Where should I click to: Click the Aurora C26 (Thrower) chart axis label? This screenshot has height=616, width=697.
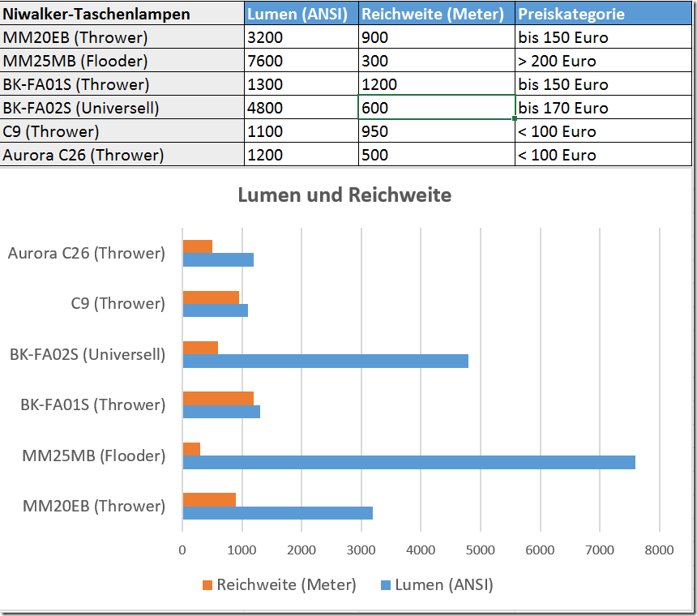pyautogui.click(x=87, y=253)
